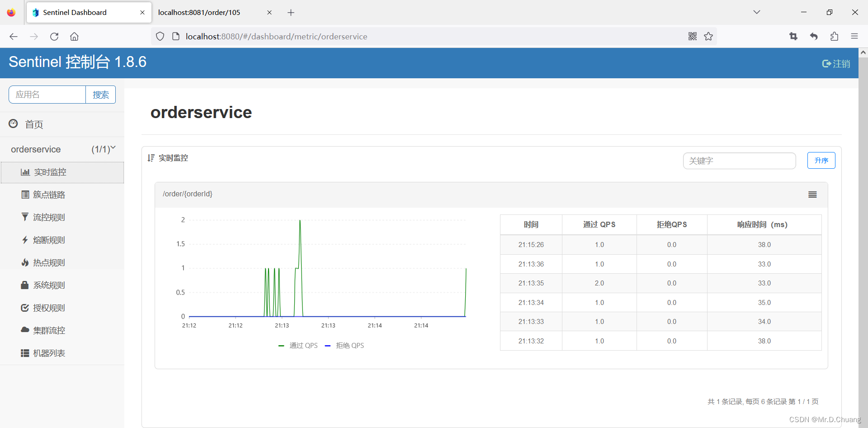868x428 pixels.
Task: Close the Sentinel Dashboard tab
Action: coord(142,13)
